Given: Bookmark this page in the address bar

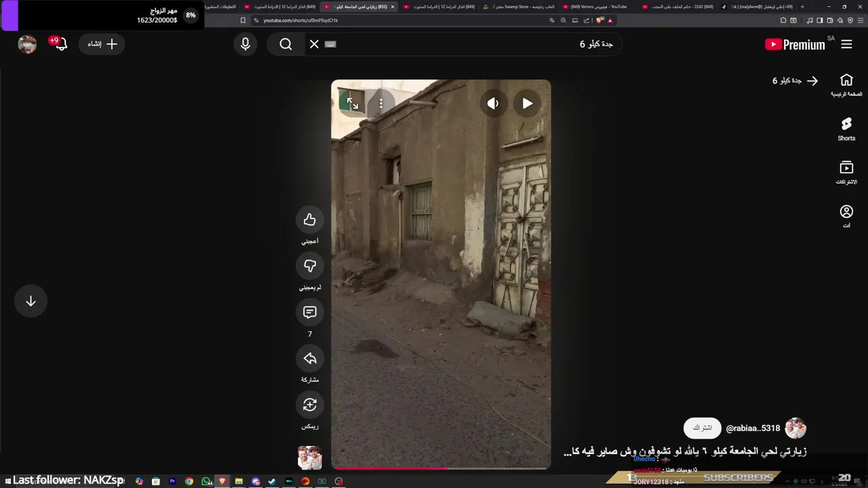Looking at the screenshot, I should 243,20.
